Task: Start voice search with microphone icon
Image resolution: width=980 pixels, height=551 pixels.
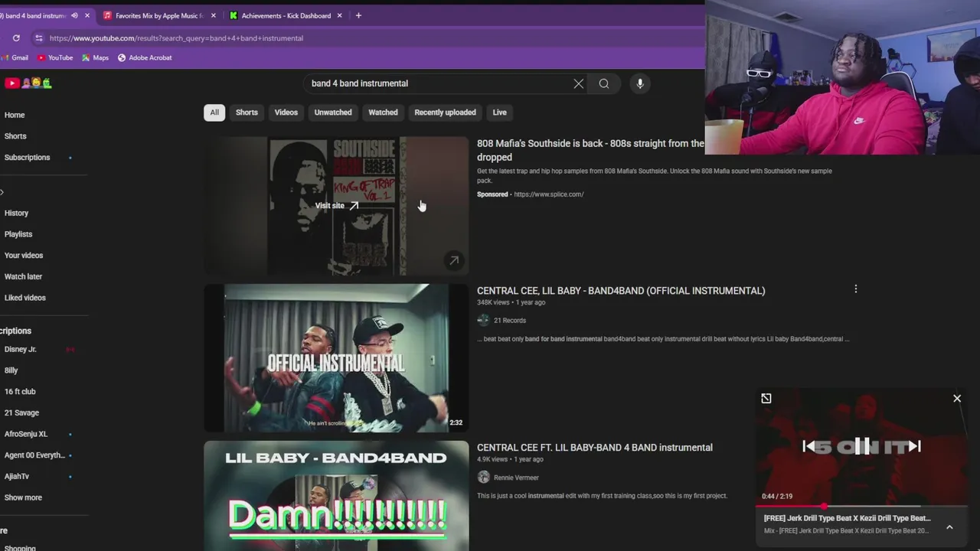Action: 640,83
